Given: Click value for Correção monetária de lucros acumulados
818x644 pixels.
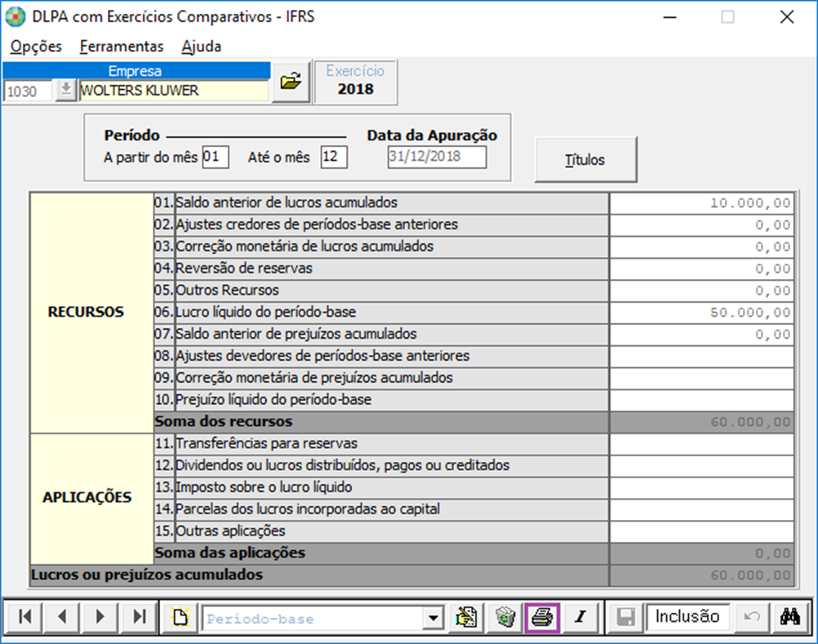Looking at the screenshot, I should [701, 246].
